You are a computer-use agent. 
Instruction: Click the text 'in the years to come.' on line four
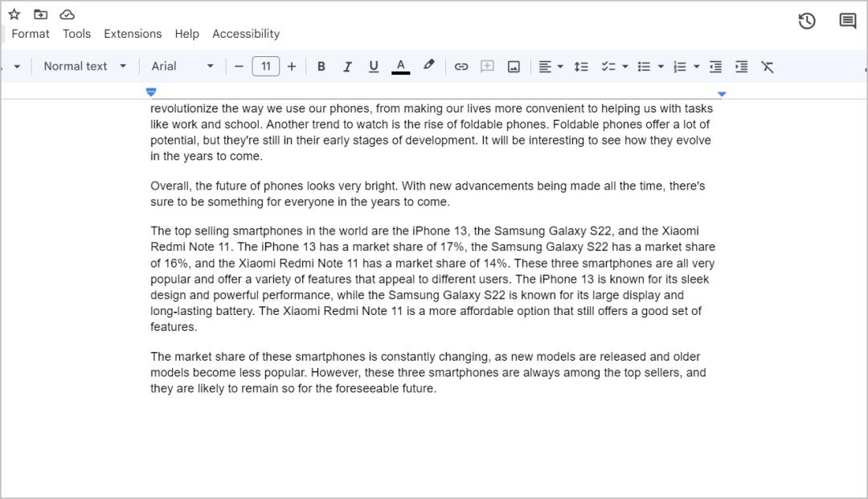pos(207,156)
